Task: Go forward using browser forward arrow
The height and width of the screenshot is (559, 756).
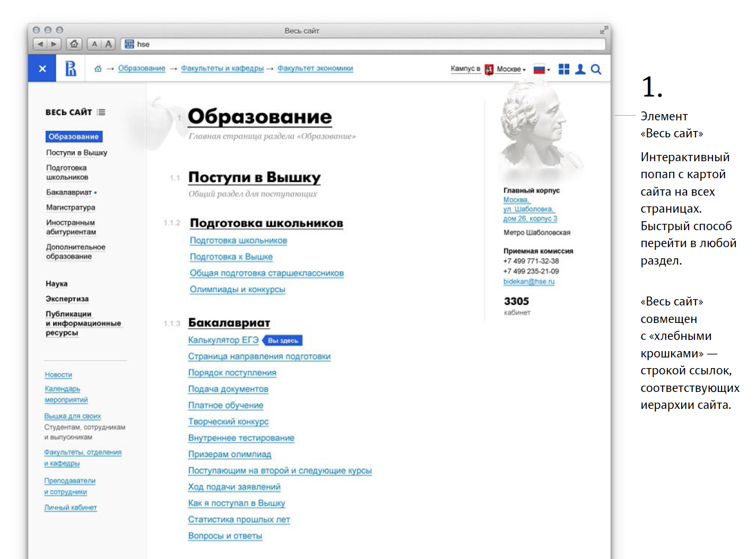Action: coord(54,44)
